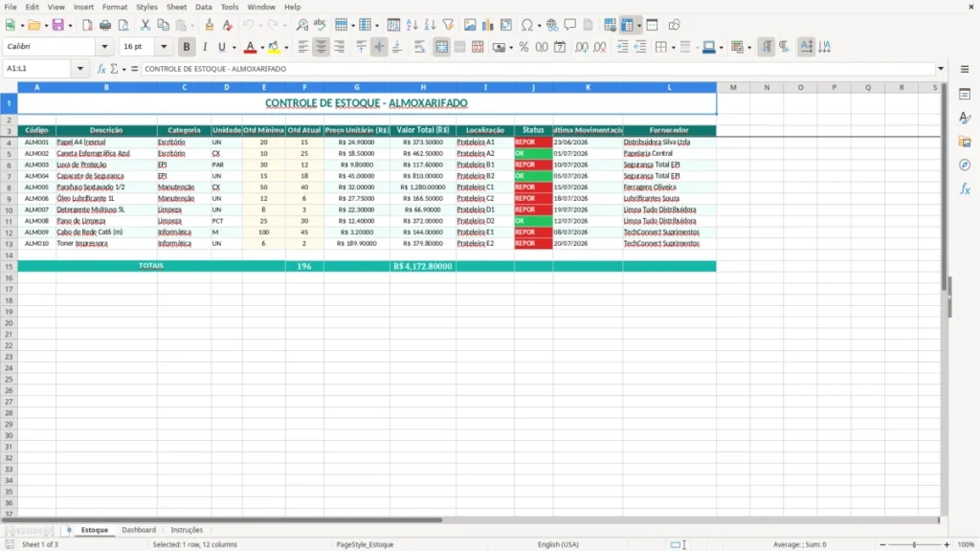The width and height of the screenshot is (980, 551).
Task: Open the Borders dropdown arrow
Action: [x=673, y=47]
